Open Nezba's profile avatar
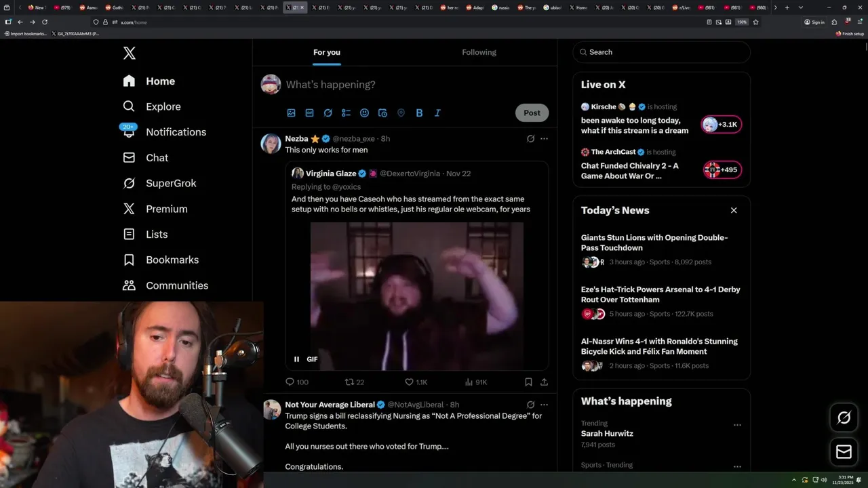The height and width of the screenshot is (488, 868). (x=271, y=144)
